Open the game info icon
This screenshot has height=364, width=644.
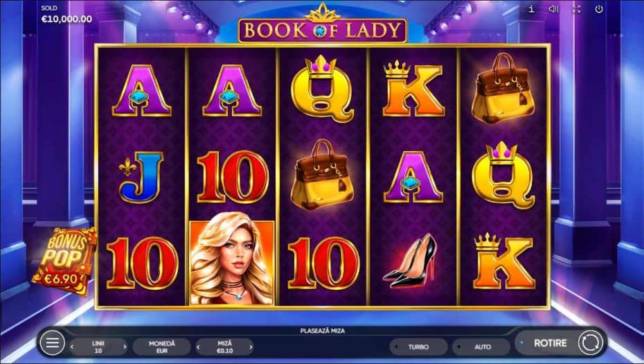(531, 9)
